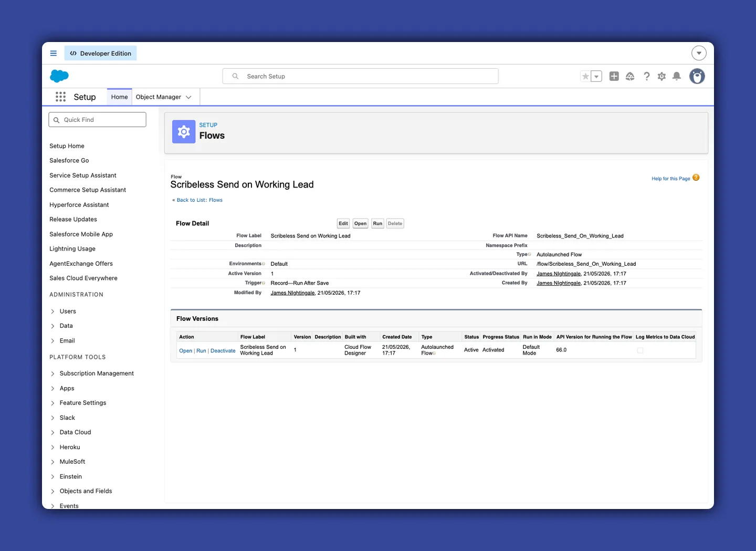The image size is (756, 551).
Task: Open AgentExchange Offers
Action: [81, 264]
